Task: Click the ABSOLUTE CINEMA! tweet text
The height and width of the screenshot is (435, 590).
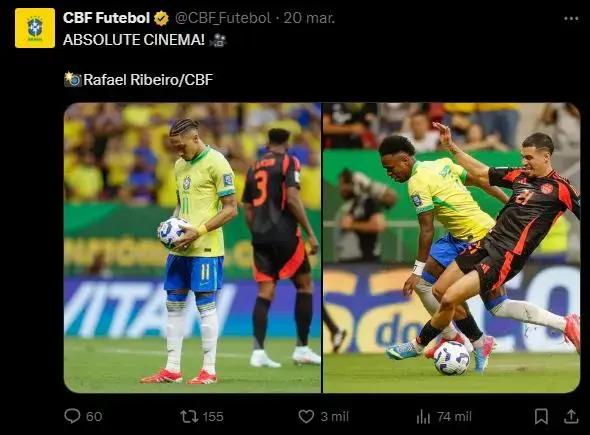Action: tap(134, 40)
